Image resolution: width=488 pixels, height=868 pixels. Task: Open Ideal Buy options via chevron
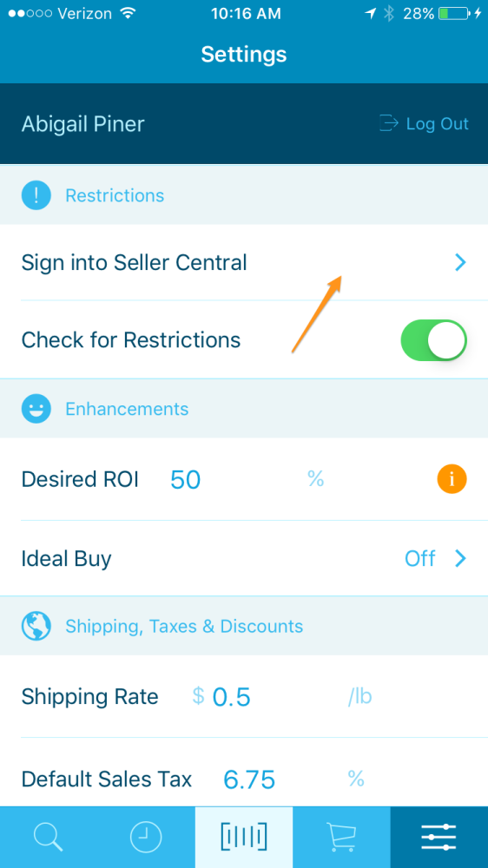460,558
